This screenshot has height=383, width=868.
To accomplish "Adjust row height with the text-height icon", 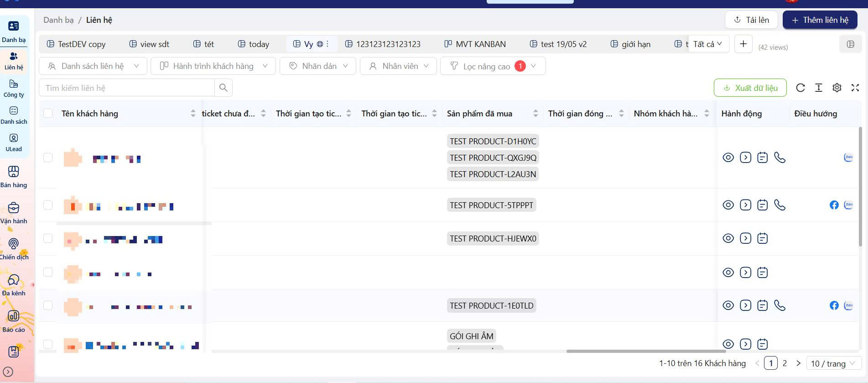I will pos(819,88).
